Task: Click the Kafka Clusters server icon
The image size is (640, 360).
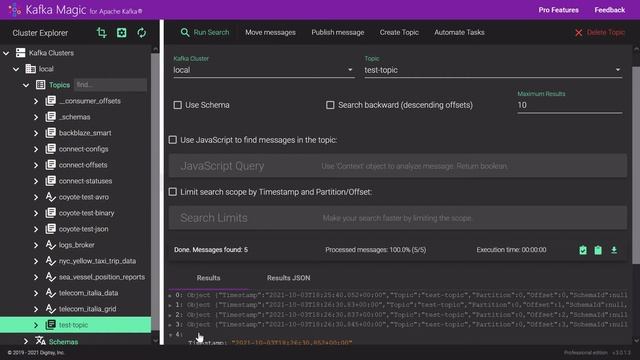Action: [20, 53]
